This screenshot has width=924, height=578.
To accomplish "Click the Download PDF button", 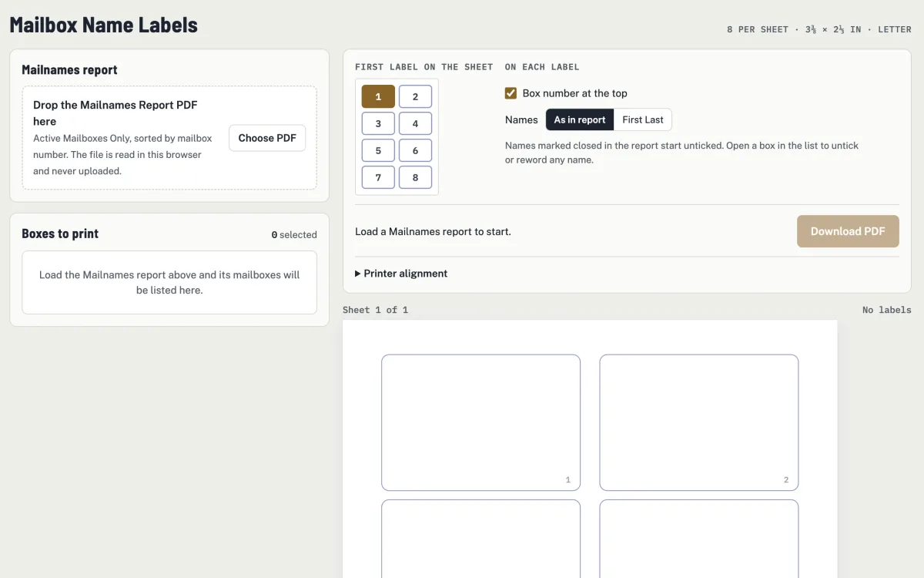I will click(848, 231).
